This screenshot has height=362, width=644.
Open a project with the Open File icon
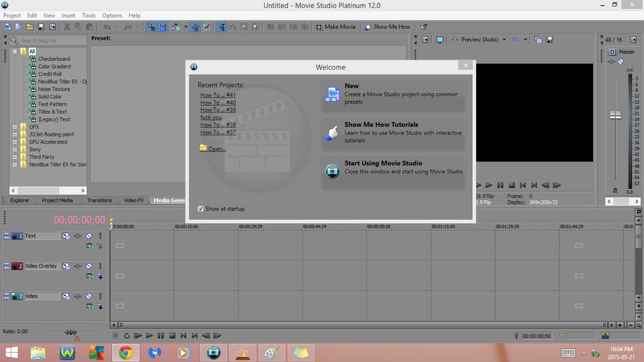(30, 26)
